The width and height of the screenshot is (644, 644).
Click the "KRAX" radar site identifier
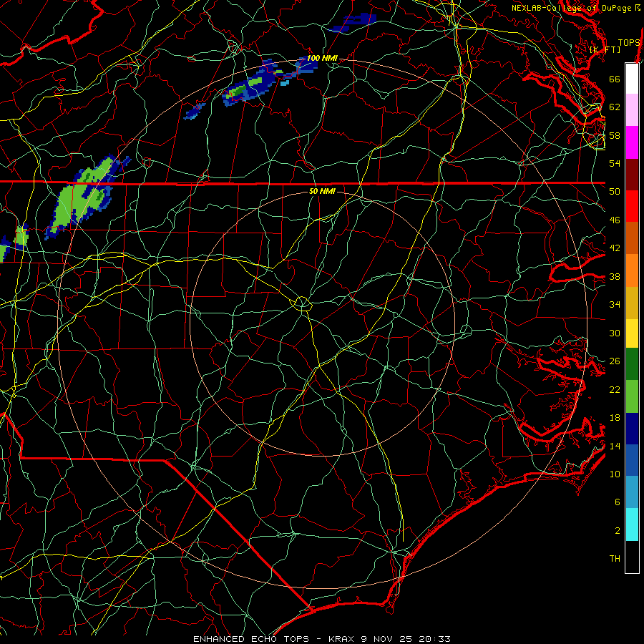point(341,639)
